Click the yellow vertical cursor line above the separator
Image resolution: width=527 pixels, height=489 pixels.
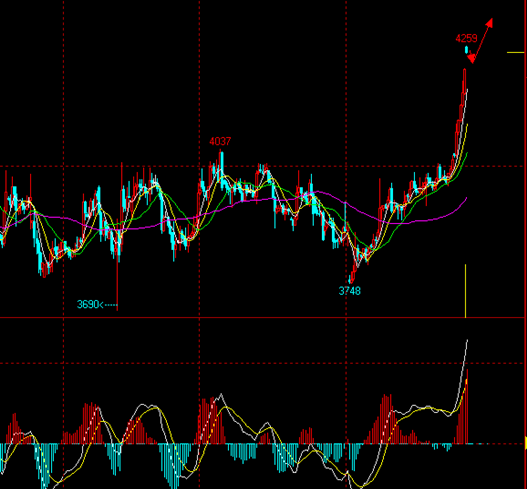click(465, 291)
